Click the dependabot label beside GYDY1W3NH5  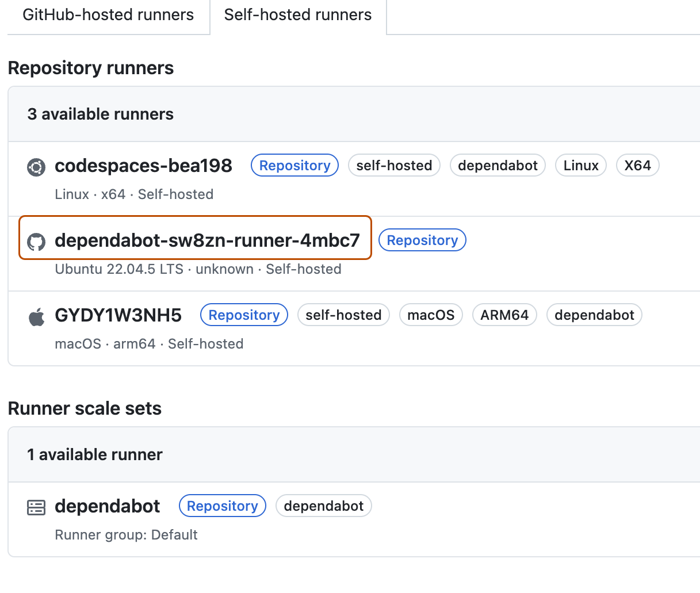[x=594, y=315]
